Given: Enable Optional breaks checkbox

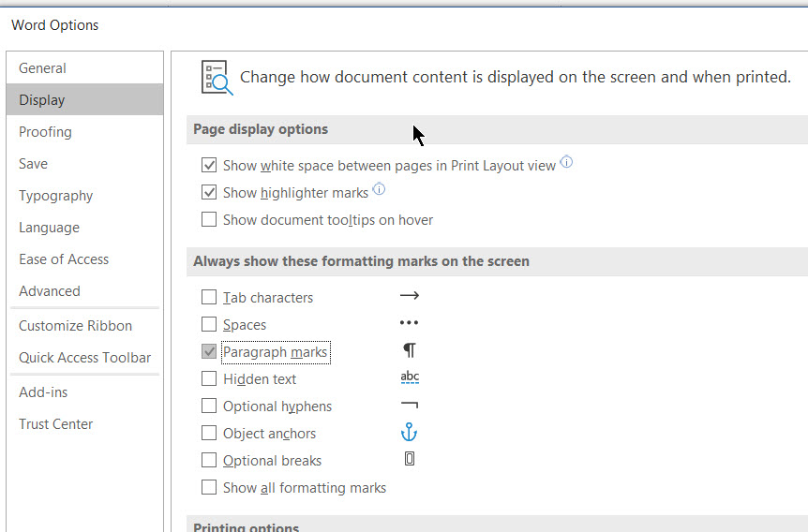Looking at the screenshot, I should (x=209, y=460).
